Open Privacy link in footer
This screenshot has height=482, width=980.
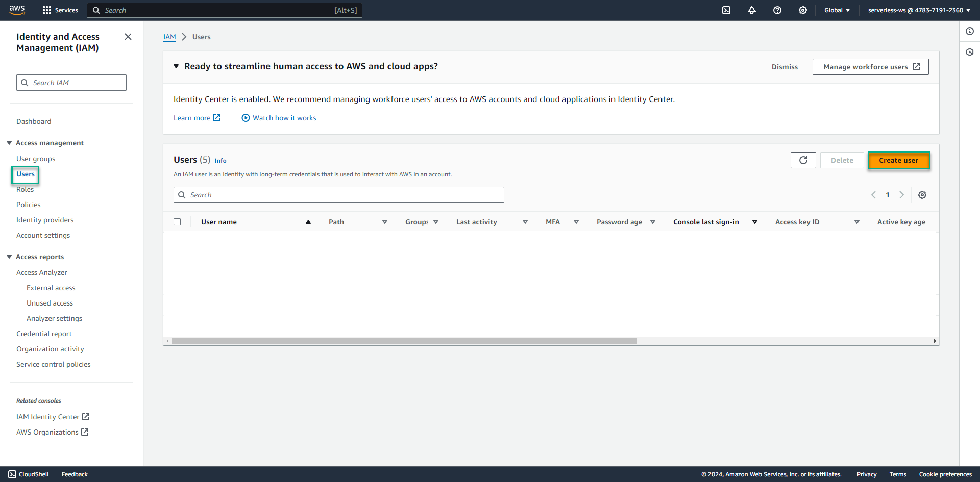pyautogui.click(x=867, y=474)
